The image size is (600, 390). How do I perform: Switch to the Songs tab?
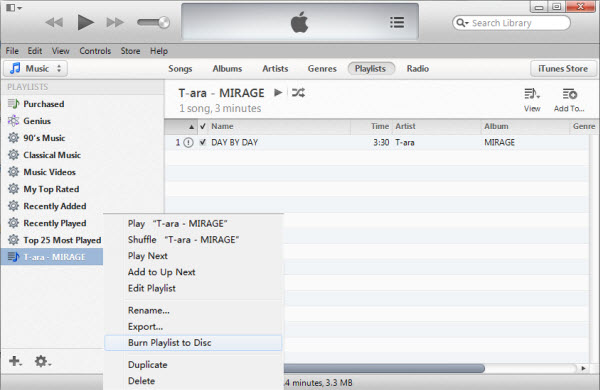tap(180, 69)
